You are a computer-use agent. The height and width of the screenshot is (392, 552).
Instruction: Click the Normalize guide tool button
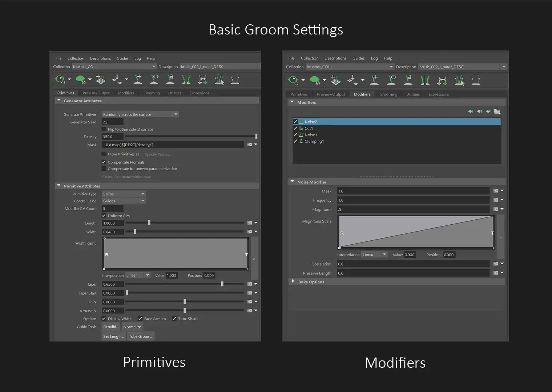132,327
